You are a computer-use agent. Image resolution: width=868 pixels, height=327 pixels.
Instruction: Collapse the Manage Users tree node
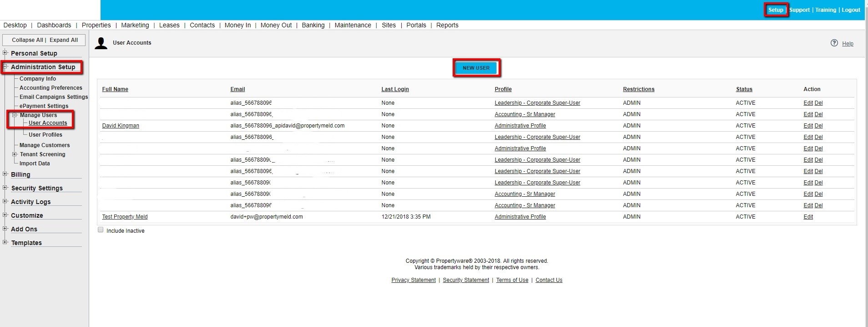tap(15, 115)
